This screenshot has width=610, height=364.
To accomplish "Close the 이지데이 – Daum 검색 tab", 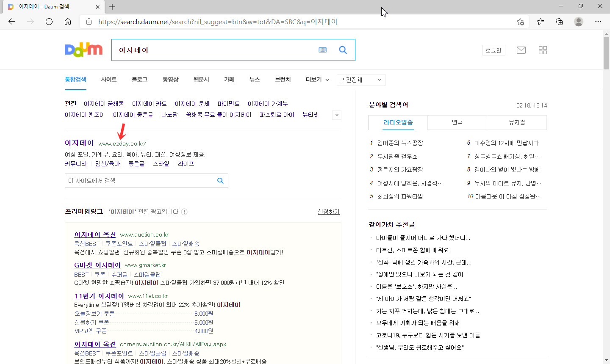I will click(98, 7).
